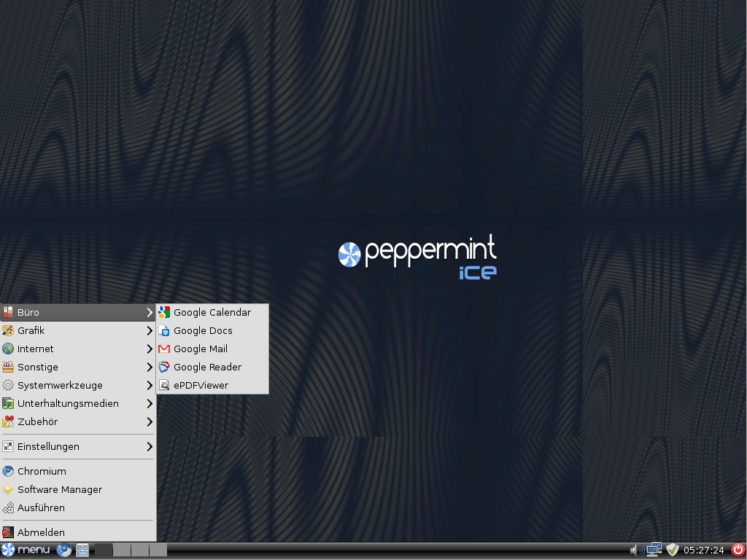Launch Google Reader
This screenshot has height=560, width=747.
pyautogui.click(x=207, y=367)
